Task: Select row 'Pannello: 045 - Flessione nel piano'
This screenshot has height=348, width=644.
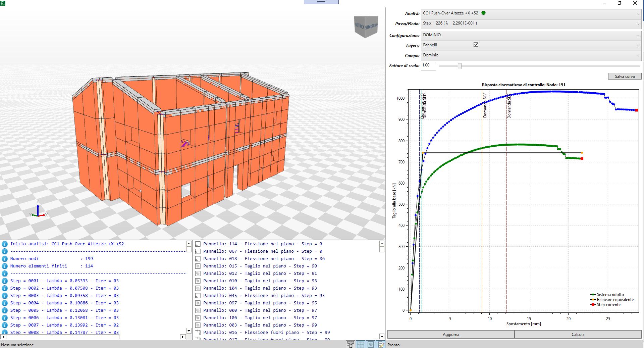Action: [x=264, y=296]
